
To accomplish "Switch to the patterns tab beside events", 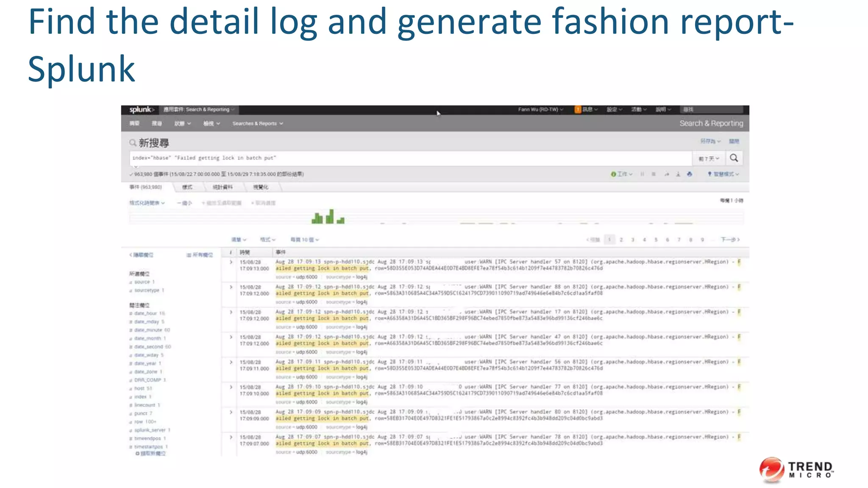I will (x=187, y=187).
